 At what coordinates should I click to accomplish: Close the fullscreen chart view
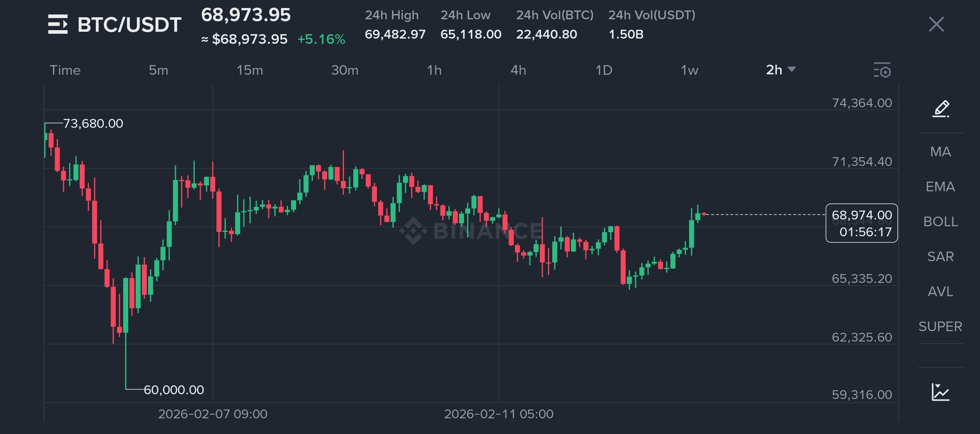pos(936,24)
